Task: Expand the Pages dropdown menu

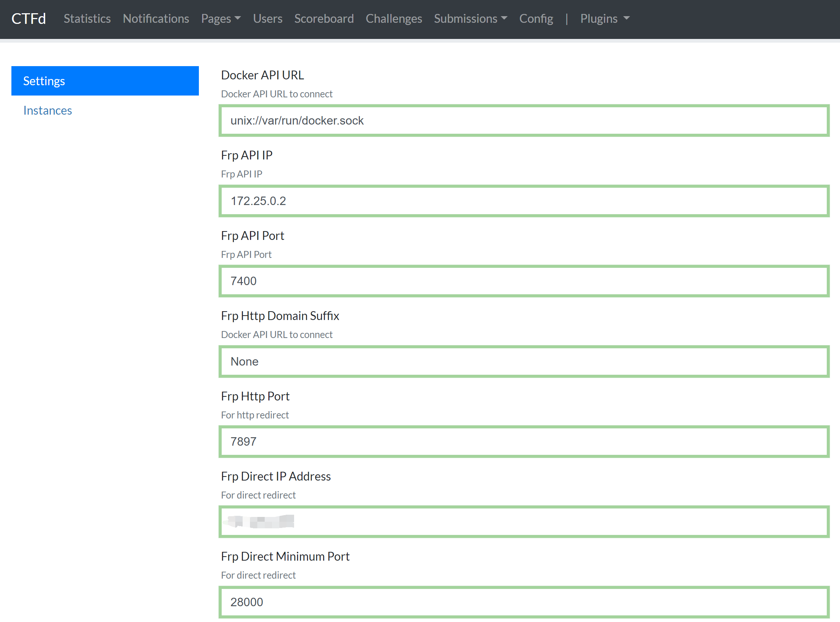Action: click(221, 18)
